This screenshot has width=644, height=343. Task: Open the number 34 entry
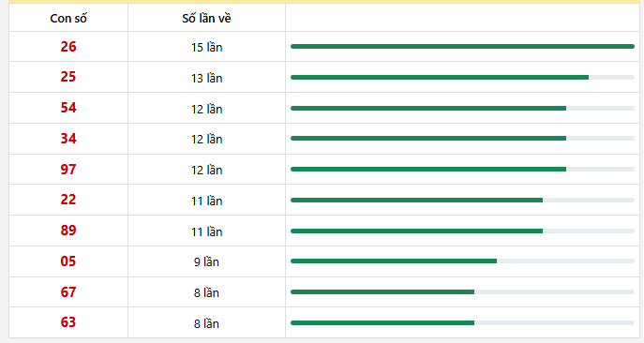point(68,139)
